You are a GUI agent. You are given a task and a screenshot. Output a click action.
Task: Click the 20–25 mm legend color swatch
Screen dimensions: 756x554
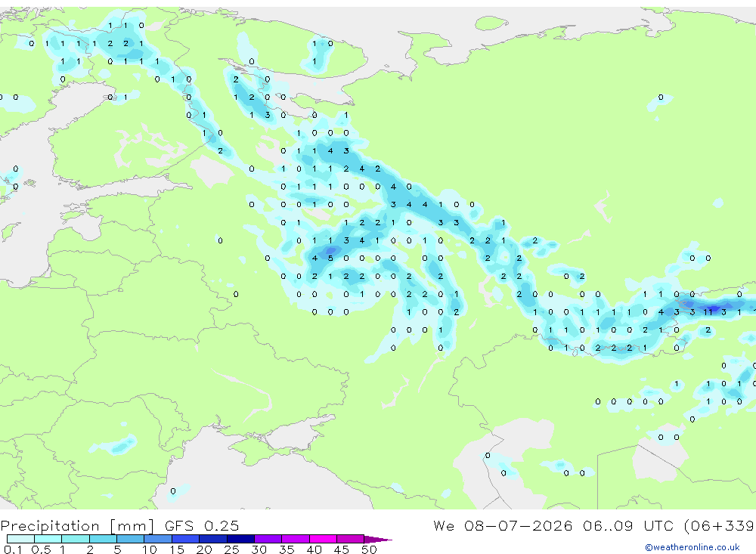pyautogui.click(x=213, y=539)
